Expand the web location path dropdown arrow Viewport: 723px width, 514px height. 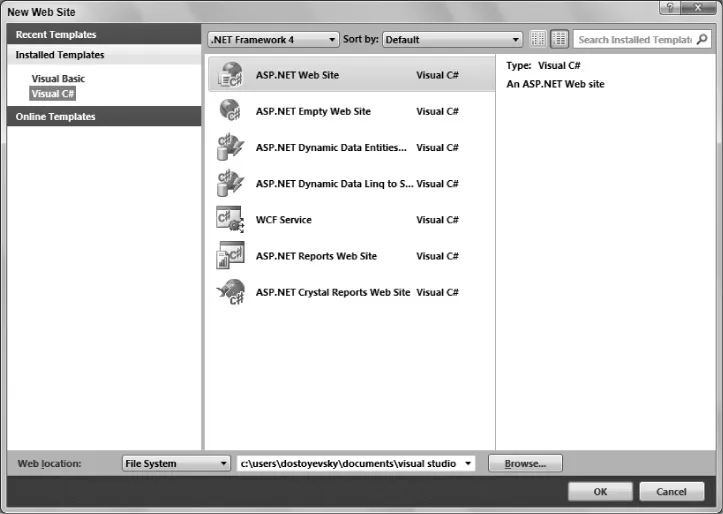point(467,464)
